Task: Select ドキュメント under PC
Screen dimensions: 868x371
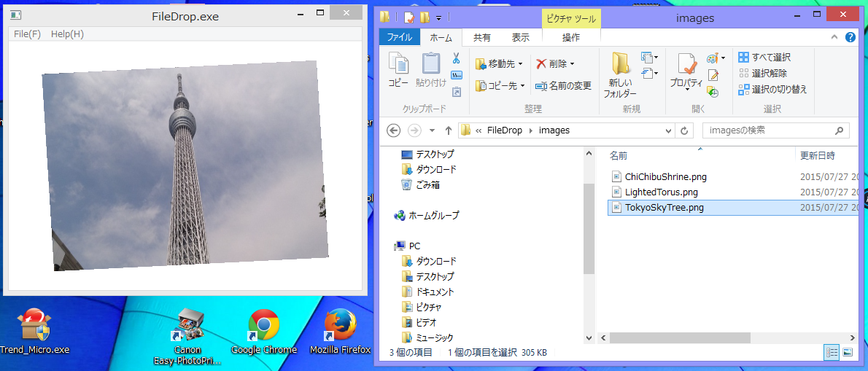Action: (x=428, y=292)
